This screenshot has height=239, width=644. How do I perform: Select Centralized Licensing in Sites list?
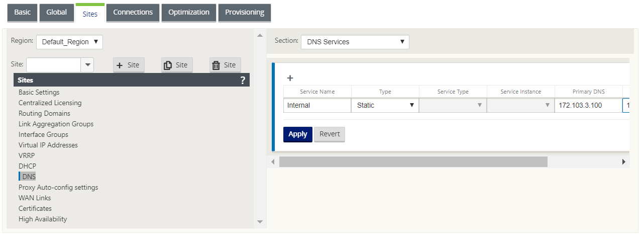coord(50,103)
